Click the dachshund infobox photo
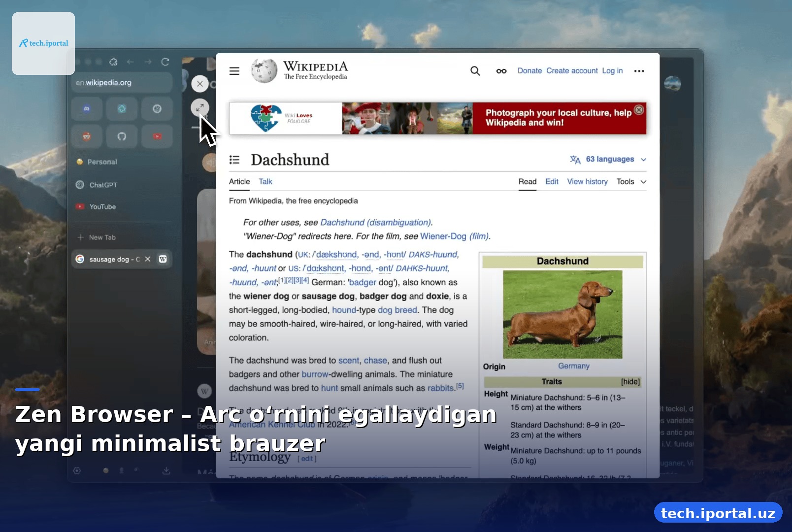Viewport: 792px width, 532px height. (x=562, y=314)
